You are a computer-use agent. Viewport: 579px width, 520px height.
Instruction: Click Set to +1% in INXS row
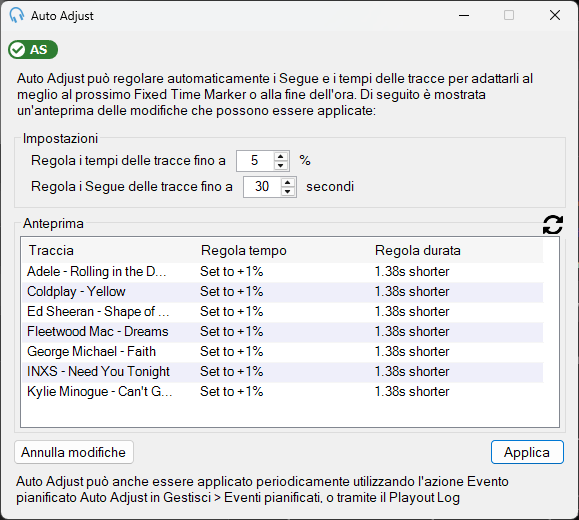(x=232, y=371)
